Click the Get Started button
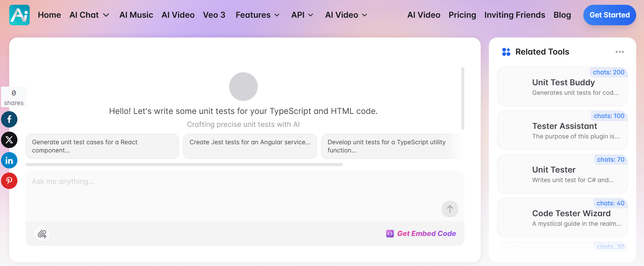The height and width of the screenshot is (266, 644). click(609, 15)
